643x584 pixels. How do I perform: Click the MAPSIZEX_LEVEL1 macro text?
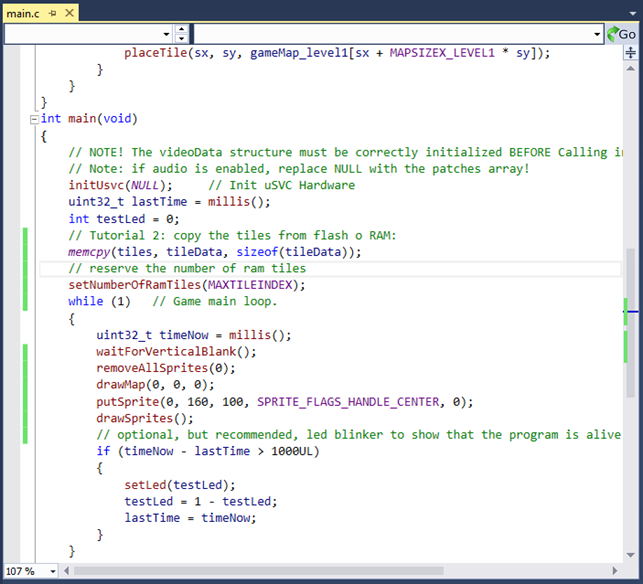(442, 53)
